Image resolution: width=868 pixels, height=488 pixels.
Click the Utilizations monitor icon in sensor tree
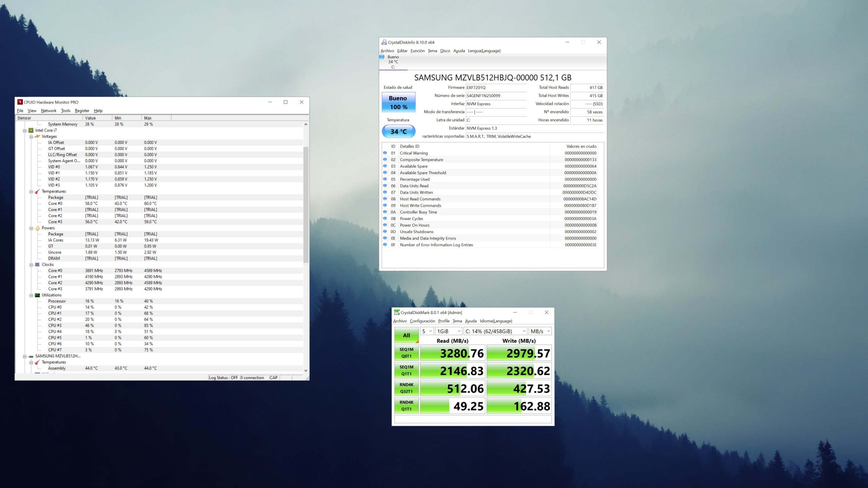click(x=37, y=295)
